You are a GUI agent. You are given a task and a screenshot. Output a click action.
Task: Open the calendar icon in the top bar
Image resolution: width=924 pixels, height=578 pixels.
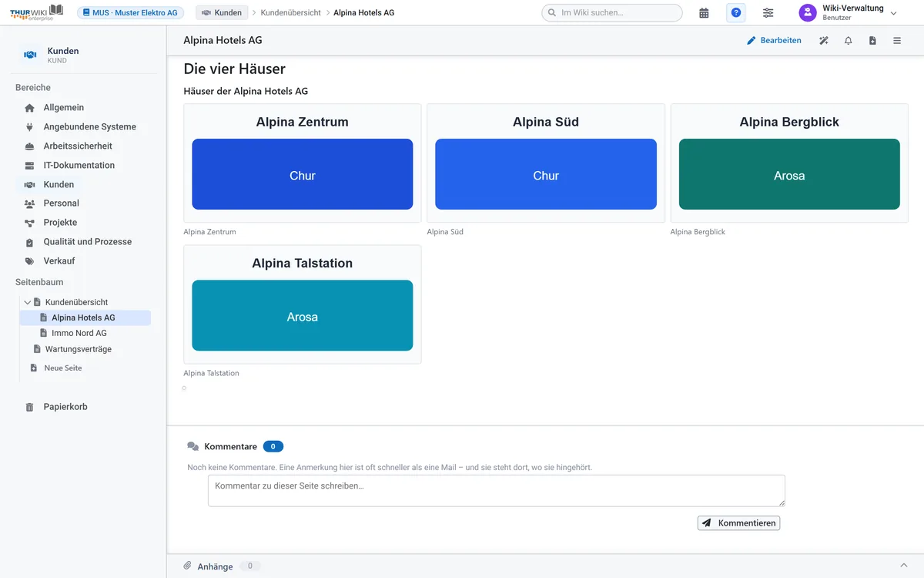point(704,12)
